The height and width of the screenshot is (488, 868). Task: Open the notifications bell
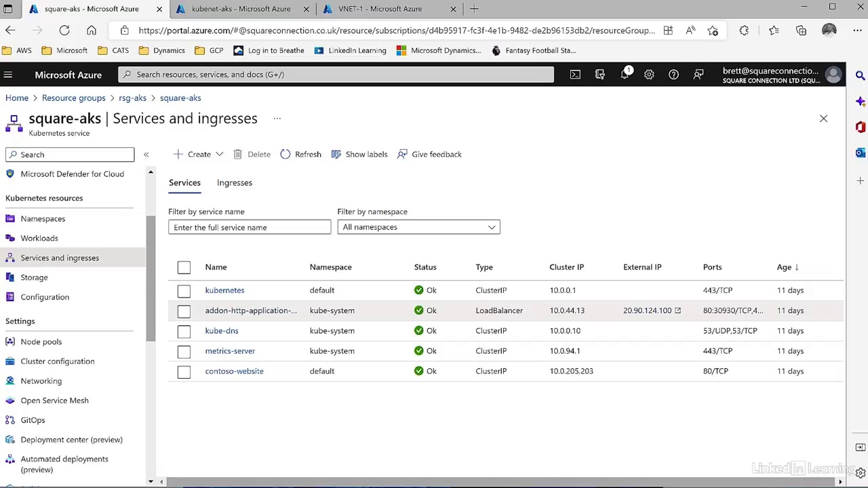625,75
